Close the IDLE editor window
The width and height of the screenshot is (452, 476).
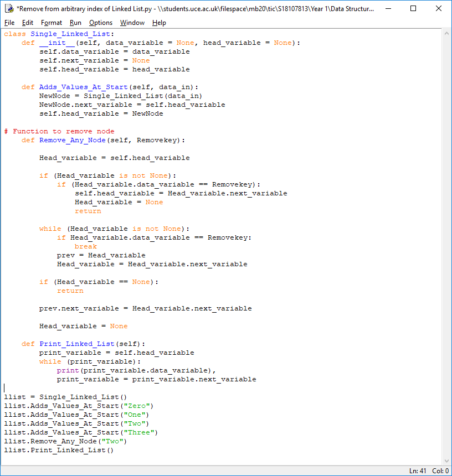[x=439, y=9]
